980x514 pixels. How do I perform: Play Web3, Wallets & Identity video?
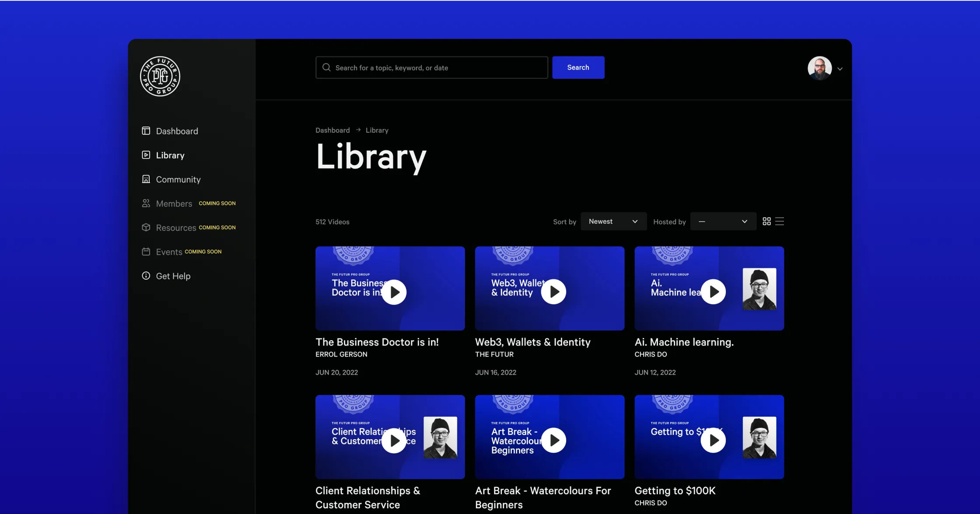(x=553, y=292)
